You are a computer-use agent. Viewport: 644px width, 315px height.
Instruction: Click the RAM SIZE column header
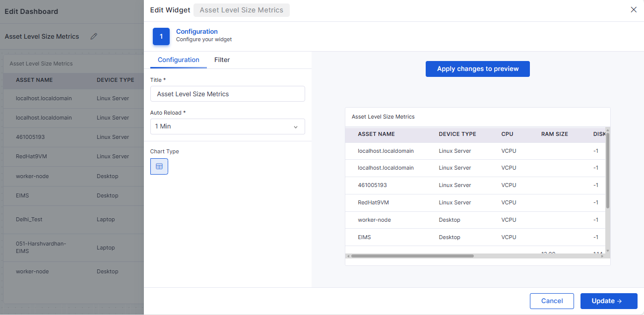click(554, 134)
